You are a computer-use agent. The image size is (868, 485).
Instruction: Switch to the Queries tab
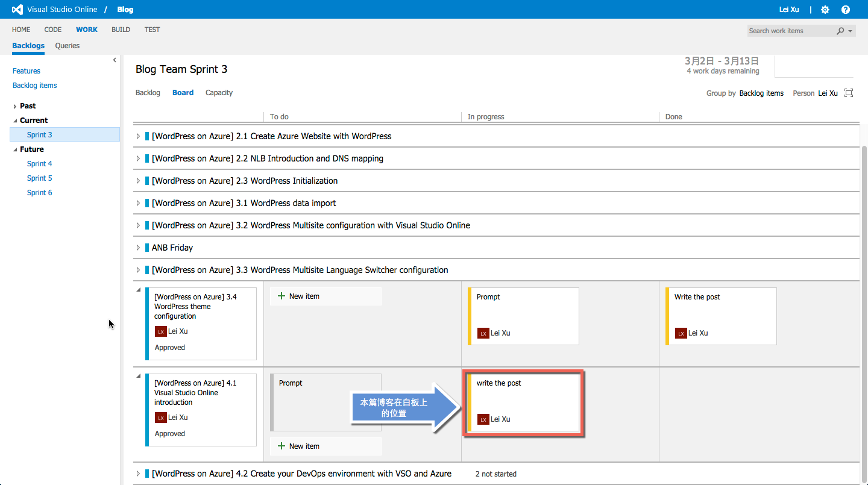point(68,46)
